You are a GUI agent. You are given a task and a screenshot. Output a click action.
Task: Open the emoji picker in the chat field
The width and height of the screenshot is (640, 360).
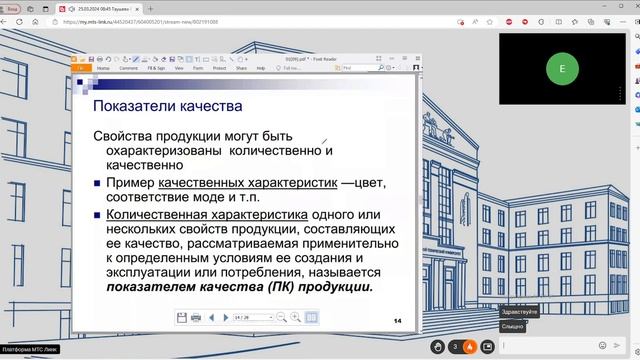coord(602,346)
